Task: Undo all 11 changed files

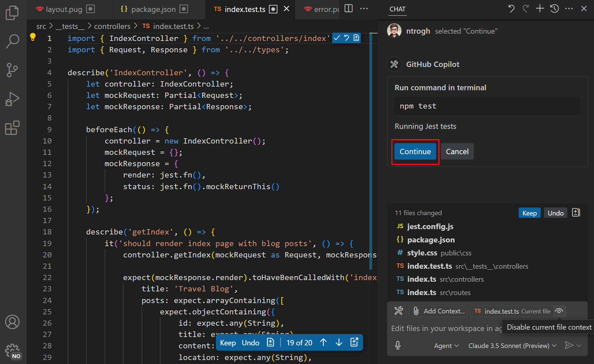Action: (x=555, y=212)
